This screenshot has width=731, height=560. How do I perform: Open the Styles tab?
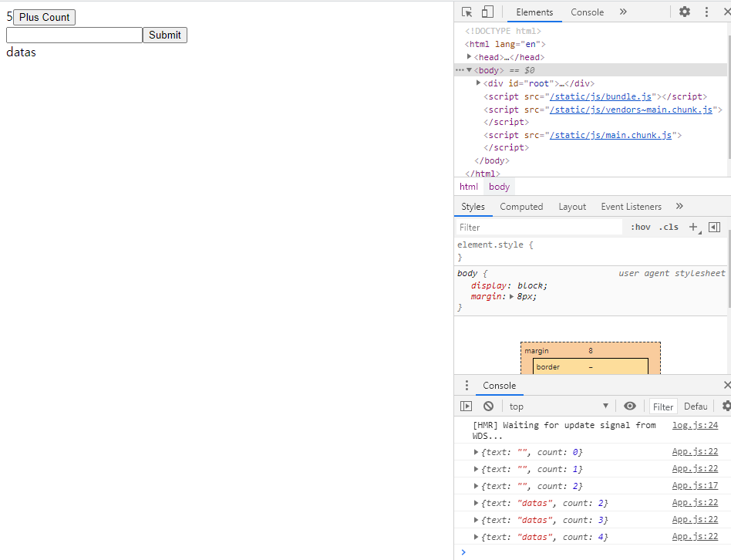coord(473,207)
